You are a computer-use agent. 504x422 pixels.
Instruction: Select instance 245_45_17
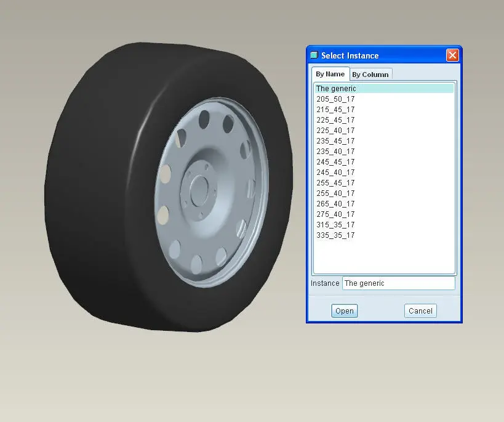pos(384,162)
